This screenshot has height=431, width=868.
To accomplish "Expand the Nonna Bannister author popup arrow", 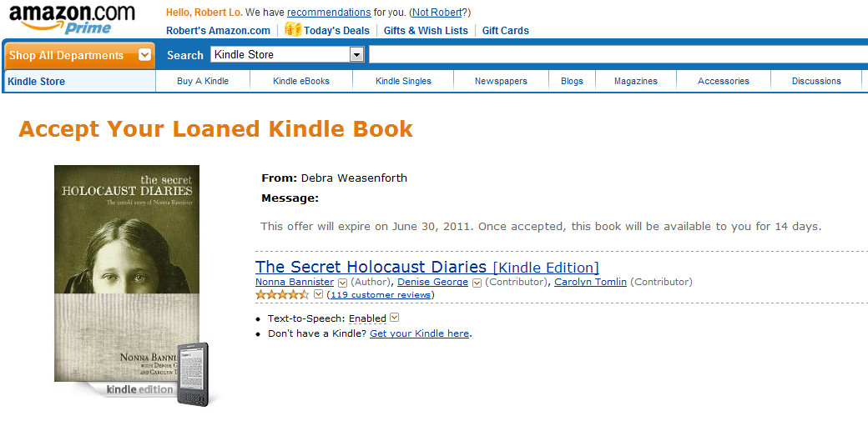I will [343, 283].
